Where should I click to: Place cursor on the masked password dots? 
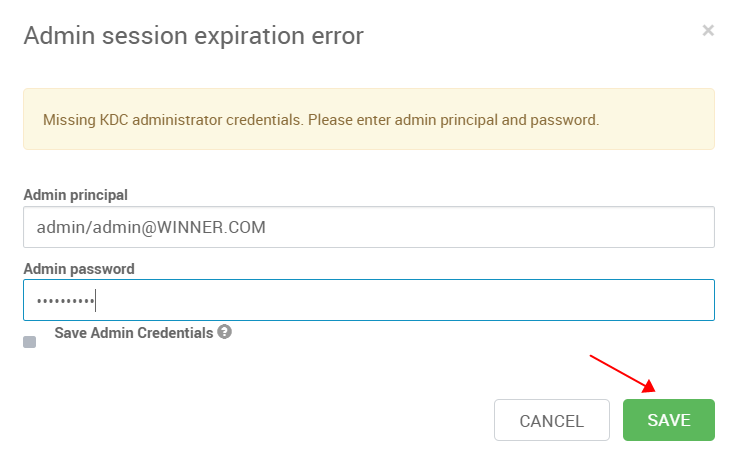pos(66,301)
